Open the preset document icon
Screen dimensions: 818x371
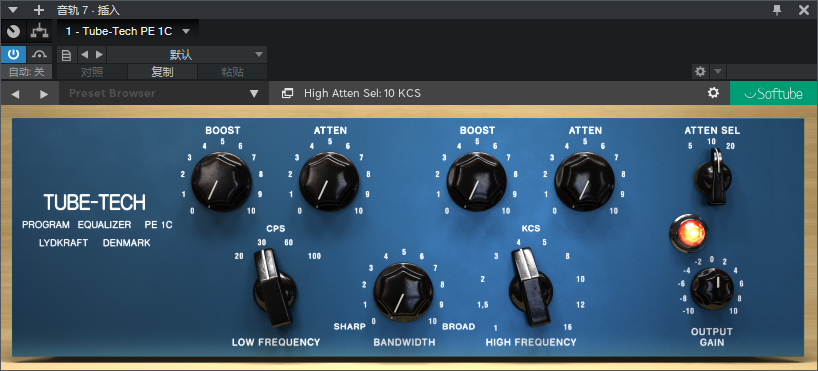pyautogui.click(x=66, y=55)
